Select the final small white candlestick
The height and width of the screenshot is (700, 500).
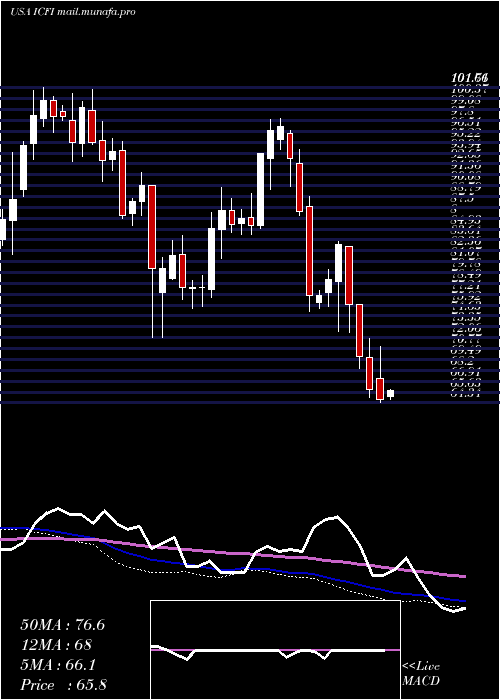[391, 394]
